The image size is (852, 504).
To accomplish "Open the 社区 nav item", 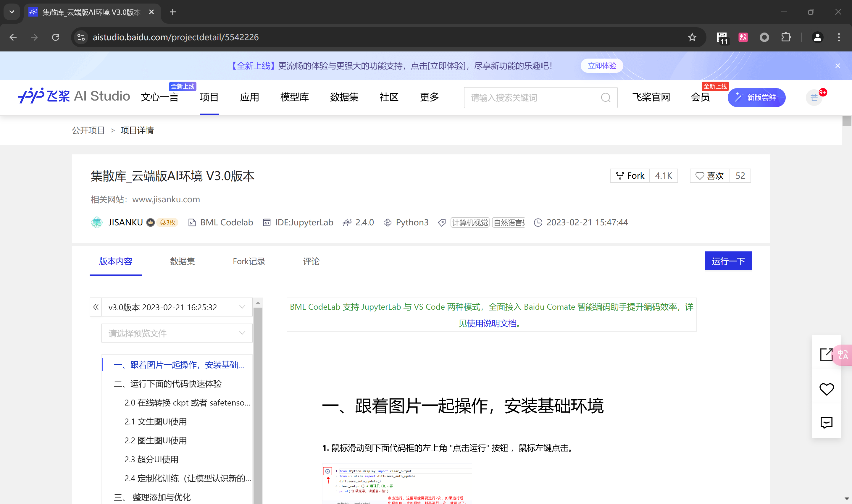I will (x=389, y=97).
